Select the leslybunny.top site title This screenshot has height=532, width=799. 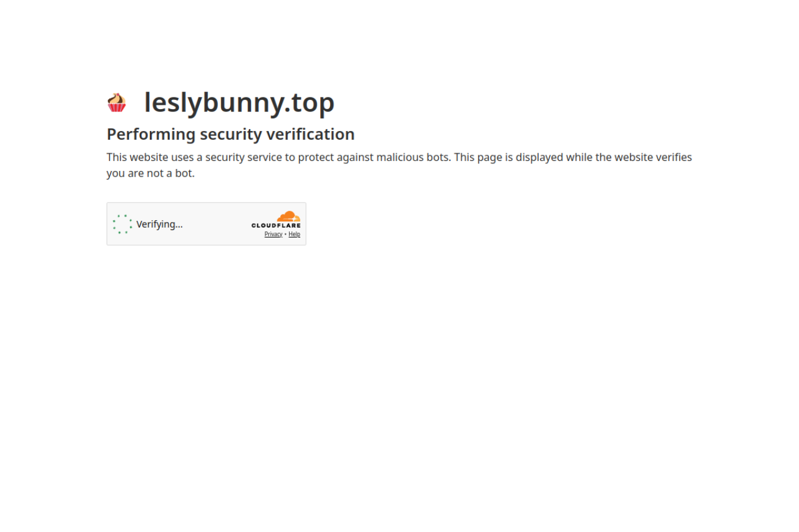coord(239,102)
